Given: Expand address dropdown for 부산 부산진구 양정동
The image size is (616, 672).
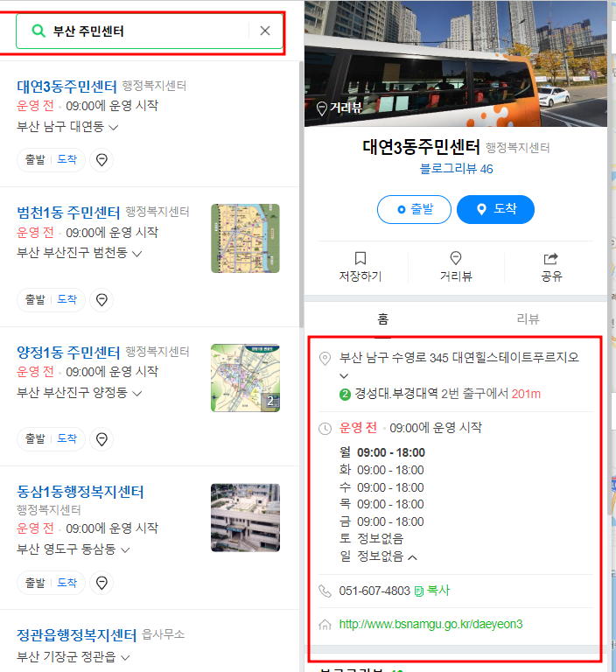Looking at the screenshot, I should (137, 394).
